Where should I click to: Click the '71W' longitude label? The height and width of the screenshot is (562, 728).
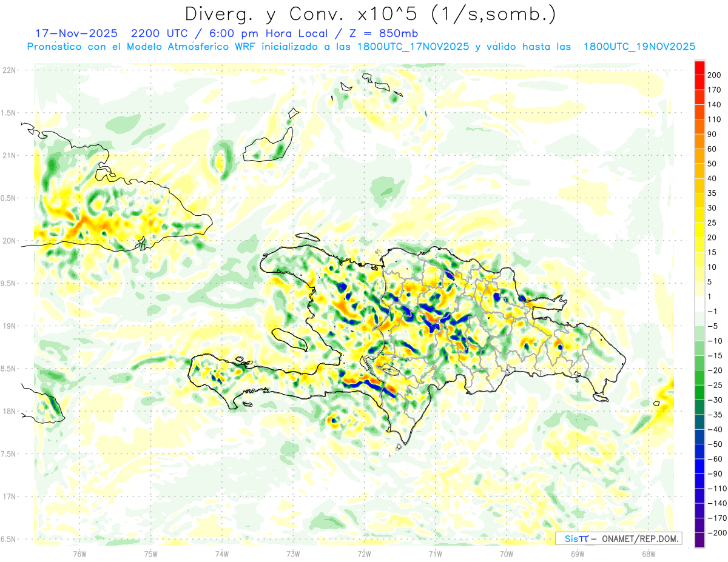point(435,554)
